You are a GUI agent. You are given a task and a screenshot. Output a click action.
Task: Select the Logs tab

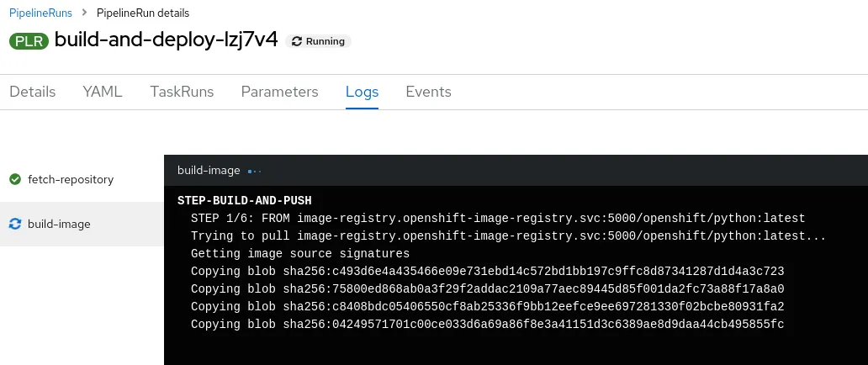[x=362, y=92]
